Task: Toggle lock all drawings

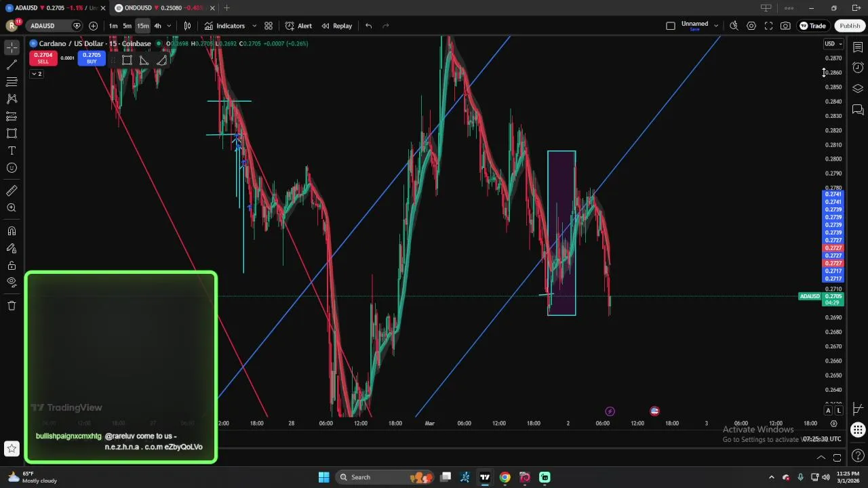Action: (12, 265)
